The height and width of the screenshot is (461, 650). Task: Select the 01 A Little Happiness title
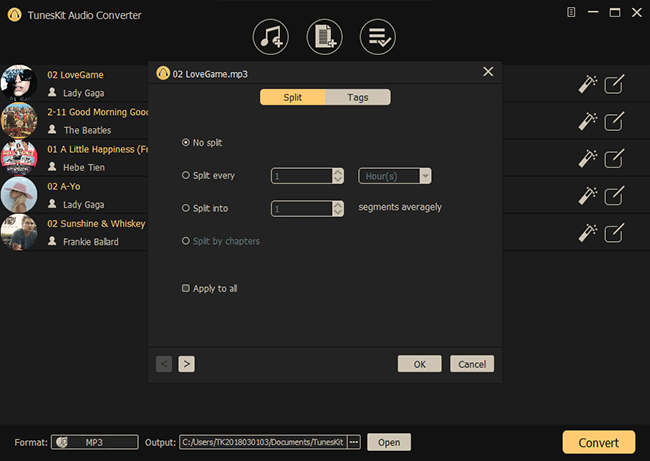point(97,149)
